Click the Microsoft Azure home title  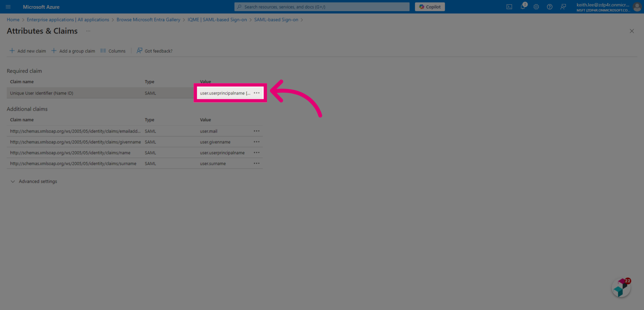coord(41,7)
